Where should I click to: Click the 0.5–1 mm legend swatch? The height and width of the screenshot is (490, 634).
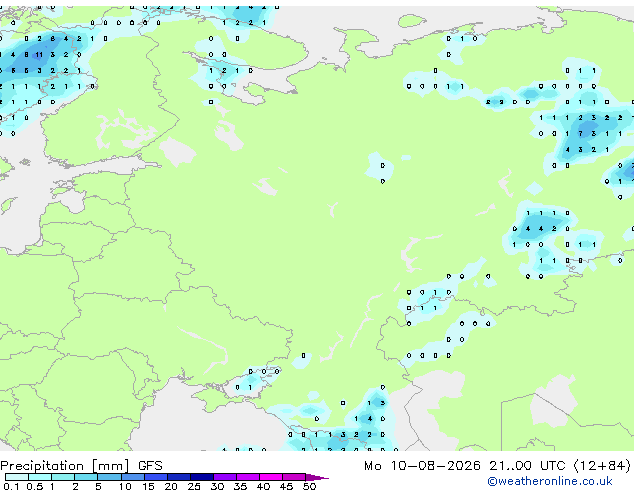(40, 477)
